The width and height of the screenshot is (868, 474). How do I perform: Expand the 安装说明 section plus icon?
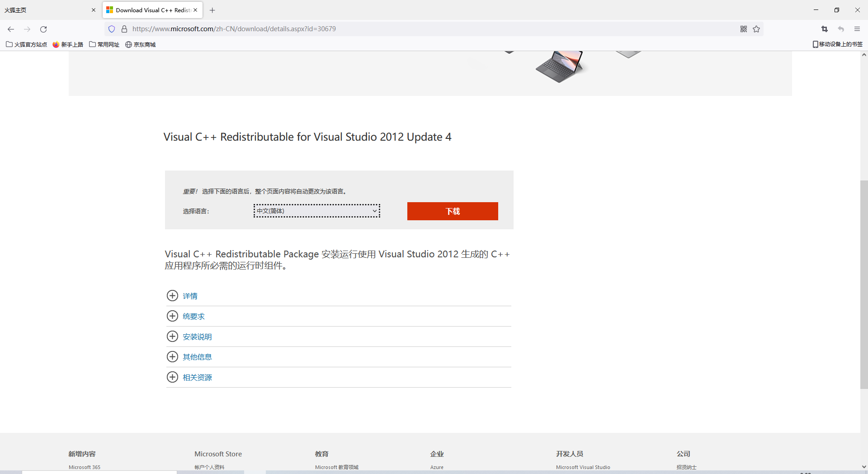(172, 336)
